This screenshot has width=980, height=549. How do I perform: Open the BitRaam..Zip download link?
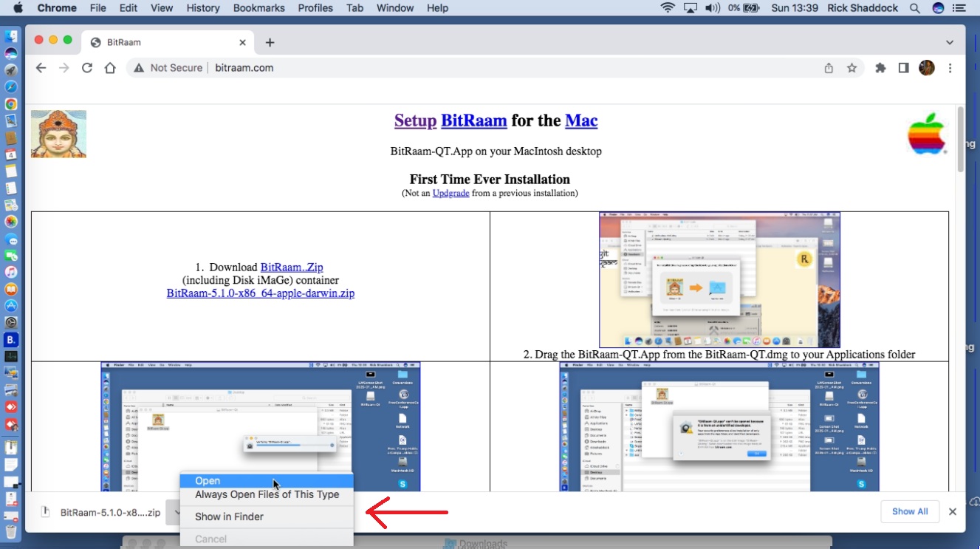[292, 267]
